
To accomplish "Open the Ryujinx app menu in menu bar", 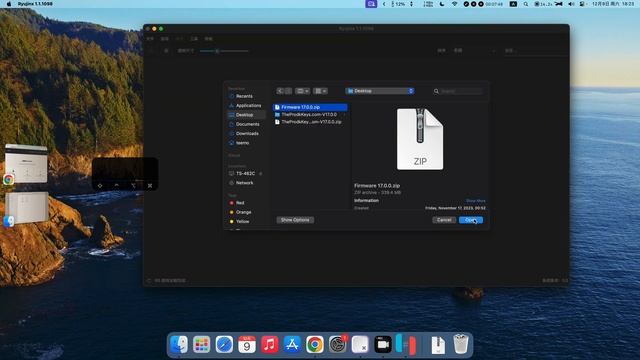I will pyautogui.click(x=35, y=4).
